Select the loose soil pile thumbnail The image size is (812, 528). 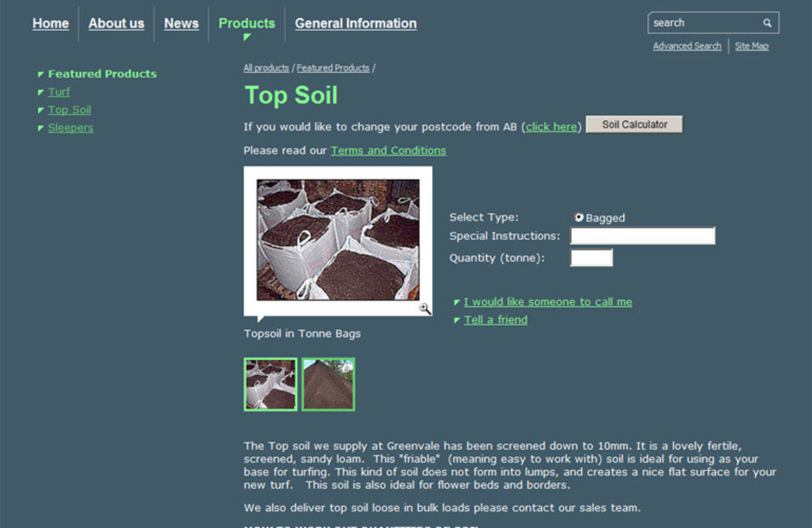[x=328, y=384]
